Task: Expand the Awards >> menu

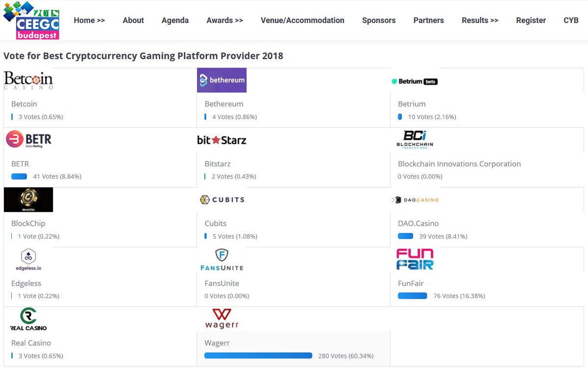Action: point(224,21)
